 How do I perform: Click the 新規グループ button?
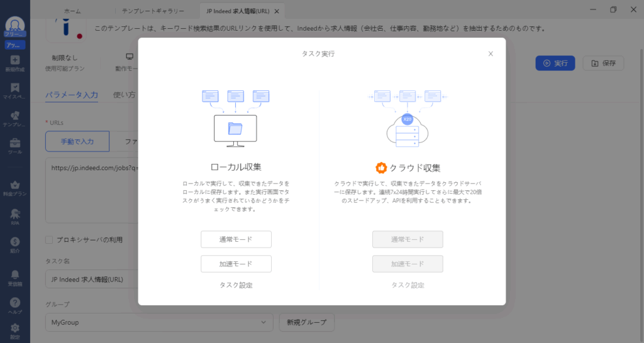click(307, 322)
